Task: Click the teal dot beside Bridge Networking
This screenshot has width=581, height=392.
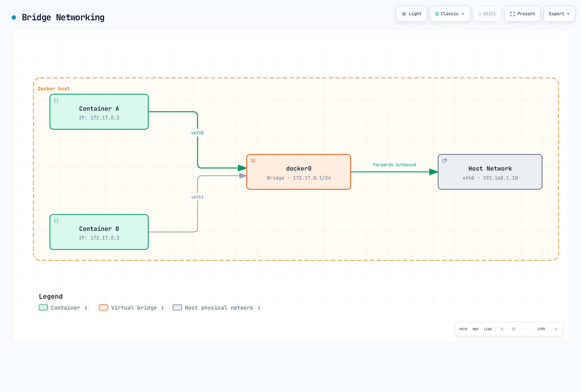Action: tap(14, 17)
